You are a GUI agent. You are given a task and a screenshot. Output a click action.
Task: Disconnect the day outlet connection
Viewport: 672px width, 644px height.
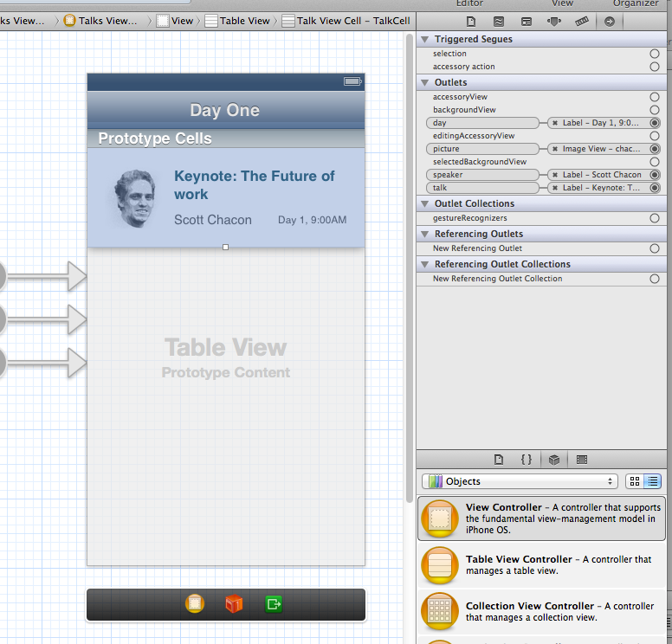point(555,123)
